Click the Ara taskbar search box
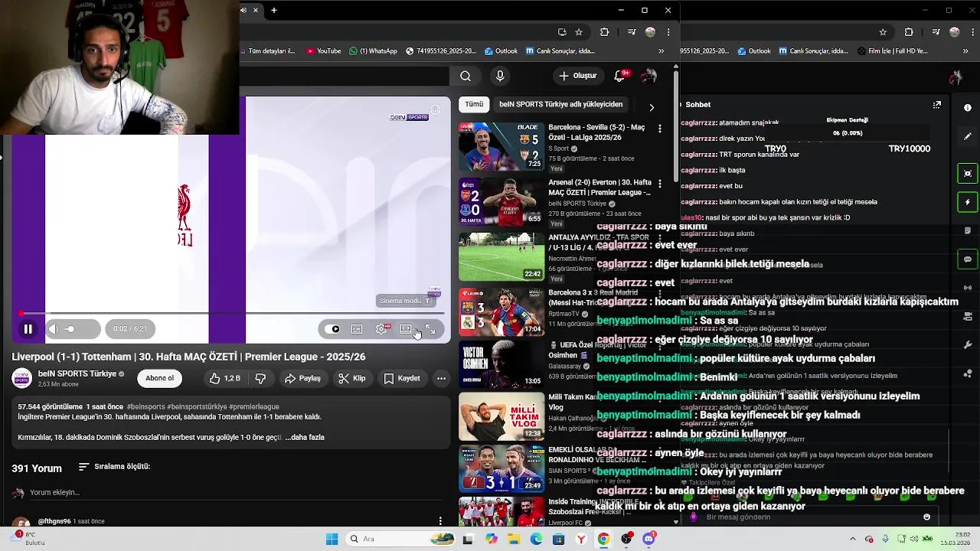The image size is (980, 551). 399,540
